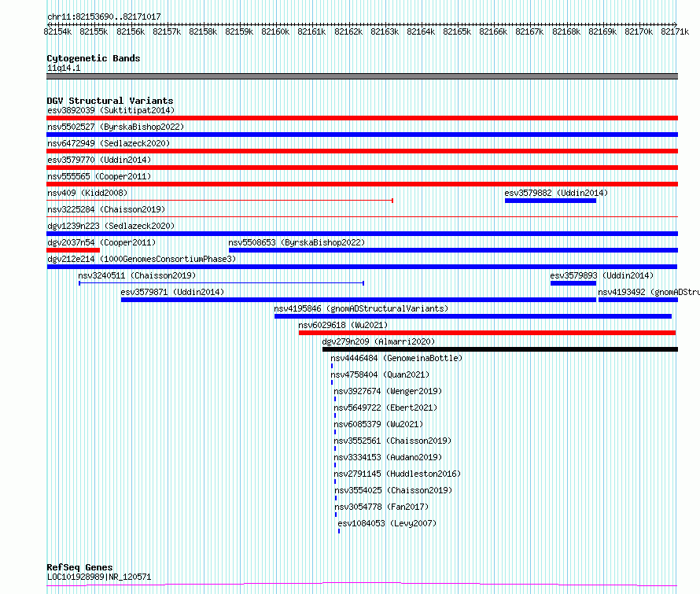
Task: Click the thin blue line of nsv3240511
Action: pyautogui.click(x=222, y=283)
